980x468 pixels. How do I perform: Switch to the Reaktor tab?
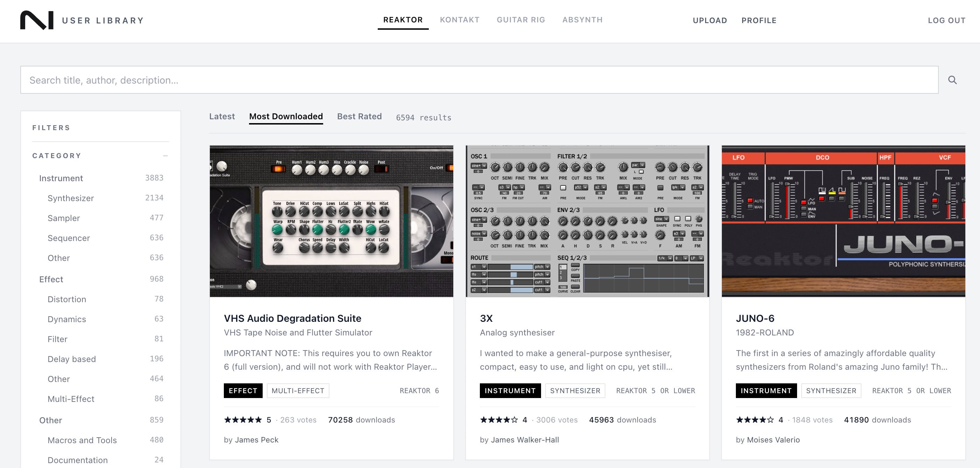403,20
